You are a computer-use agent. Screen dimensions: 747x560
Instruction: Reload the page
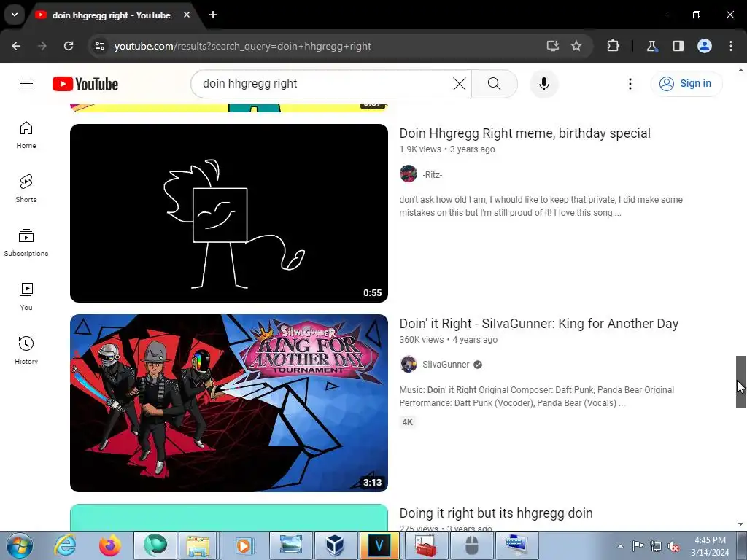coord(69,46)
